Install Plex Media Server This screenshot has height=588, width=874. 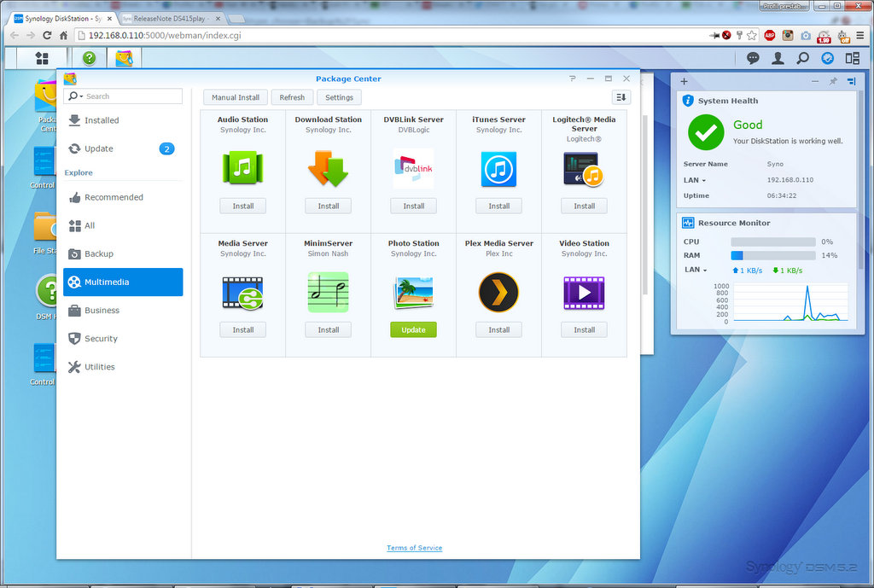click(498, 330)
